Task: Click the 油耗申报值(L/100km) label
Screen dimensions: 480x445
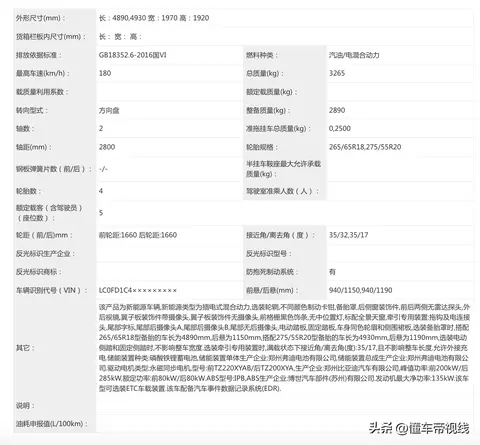Action: tap(52, 424)
